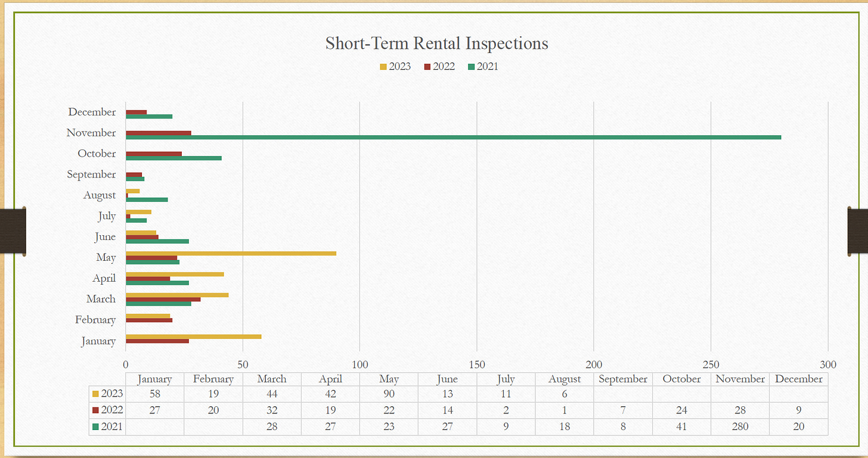Click table cell 1 for August 2022

click(565, 410)
